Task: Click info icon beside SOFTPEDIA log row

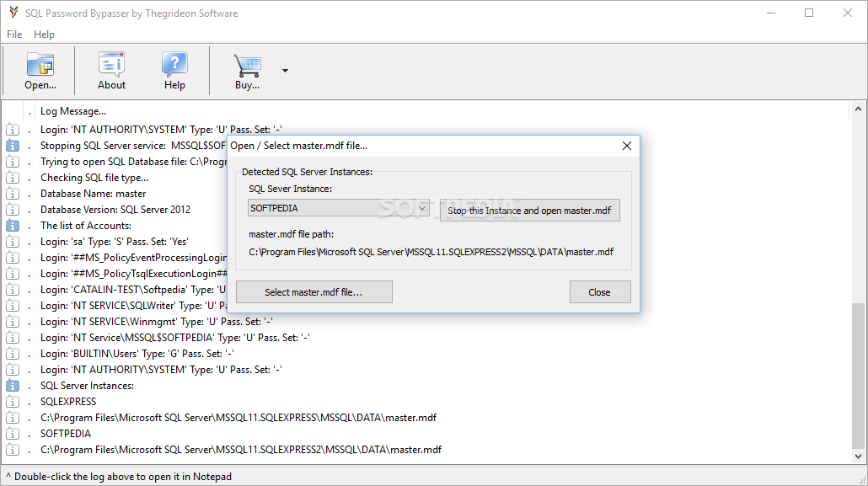Action: (x=12, y=434)
